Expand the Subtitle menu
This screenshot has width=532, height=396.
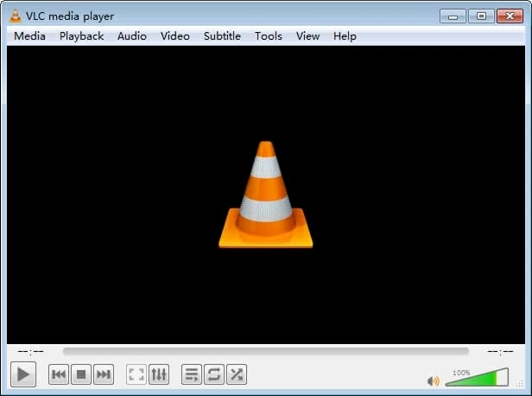(x=222, y=36)
